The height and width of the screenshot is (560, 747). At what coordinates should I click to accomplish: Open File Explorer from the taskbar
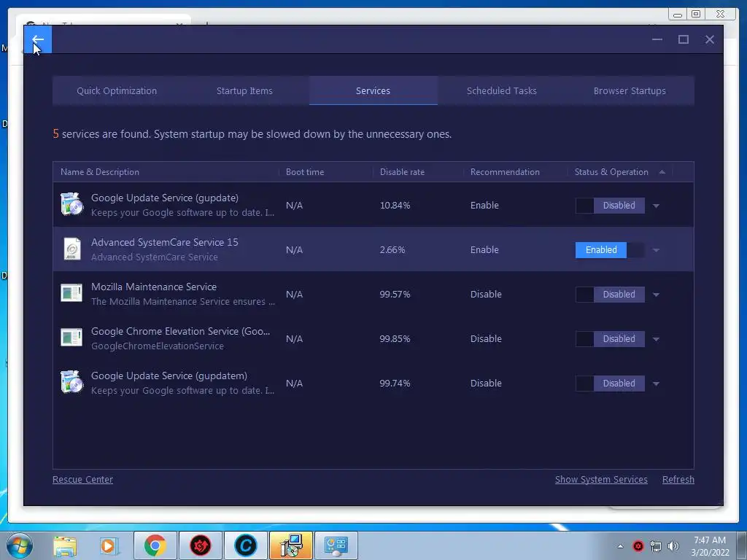pos(65,545)
